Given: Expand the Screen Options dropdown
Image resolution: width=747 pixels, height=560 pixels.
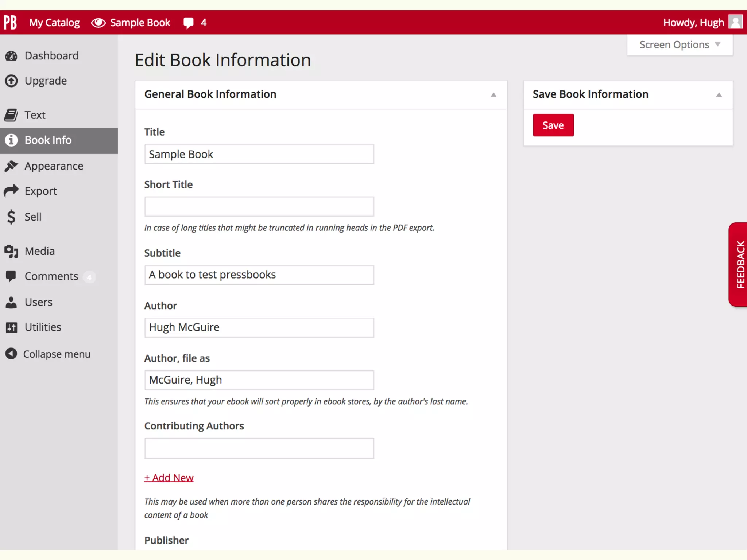Looking at the screenshot, I should (x=680, y=45).
